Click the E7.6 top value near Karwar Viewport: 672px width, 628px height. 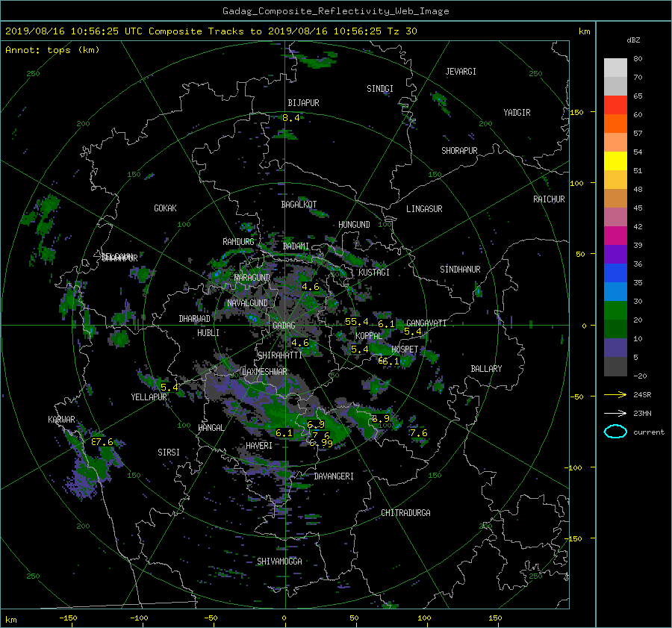coord(102,441)
